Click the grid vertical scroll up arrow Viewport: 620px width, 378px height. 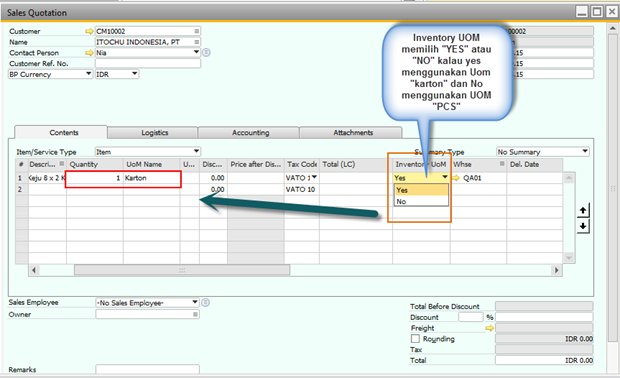pos(569,178)
